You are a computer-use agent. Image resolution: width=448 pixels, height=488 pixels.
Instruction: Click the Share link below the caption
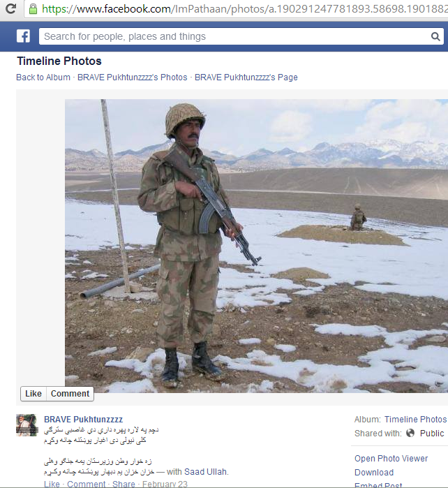[124, 484]
